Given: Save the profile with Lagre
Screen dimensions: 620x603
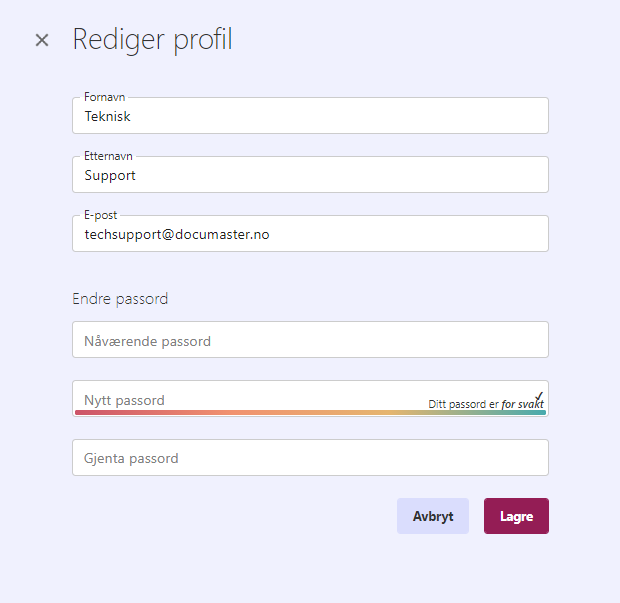Looking at the screenshot, I should [x=516, y=516].
